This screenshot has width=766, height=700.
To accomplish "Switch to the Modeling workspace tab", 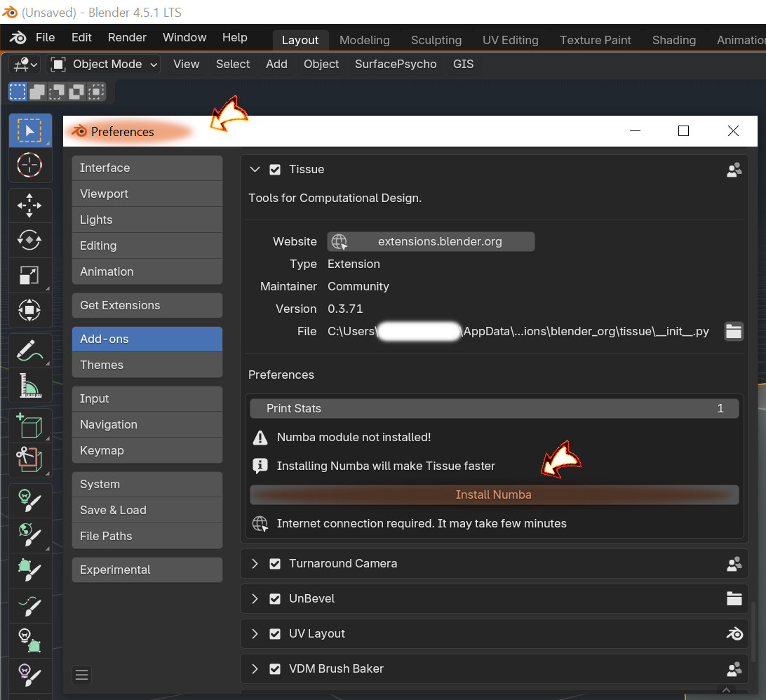I will (x=365, y=40).
